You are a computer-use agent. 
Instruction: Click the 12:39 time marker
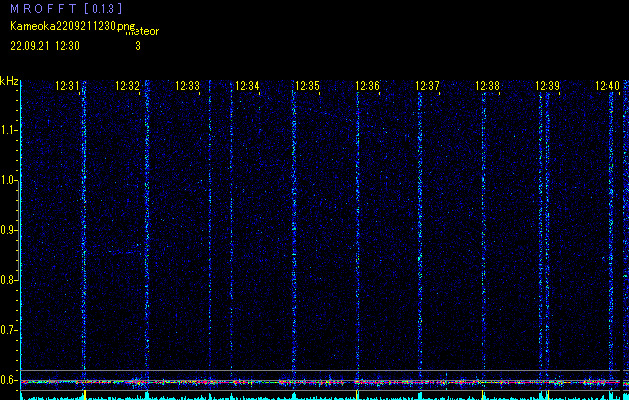pos(548,86)
